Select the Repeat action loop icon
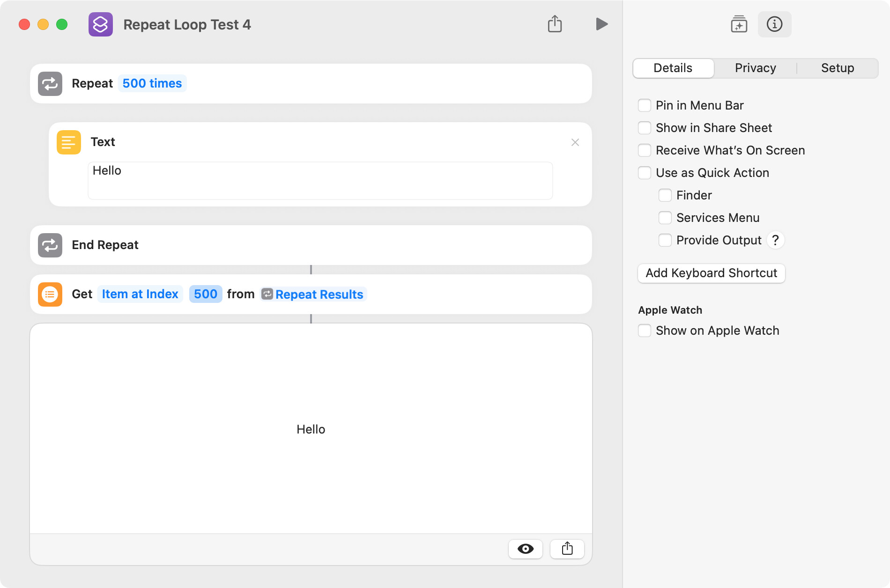This screenshot has width=890, height=588. 50,84
